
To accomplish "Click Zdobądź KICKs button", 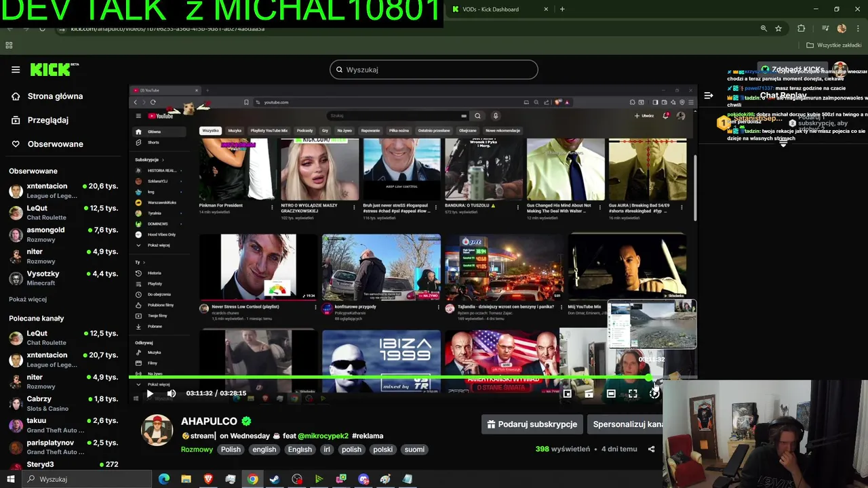I will coord(792,69).
